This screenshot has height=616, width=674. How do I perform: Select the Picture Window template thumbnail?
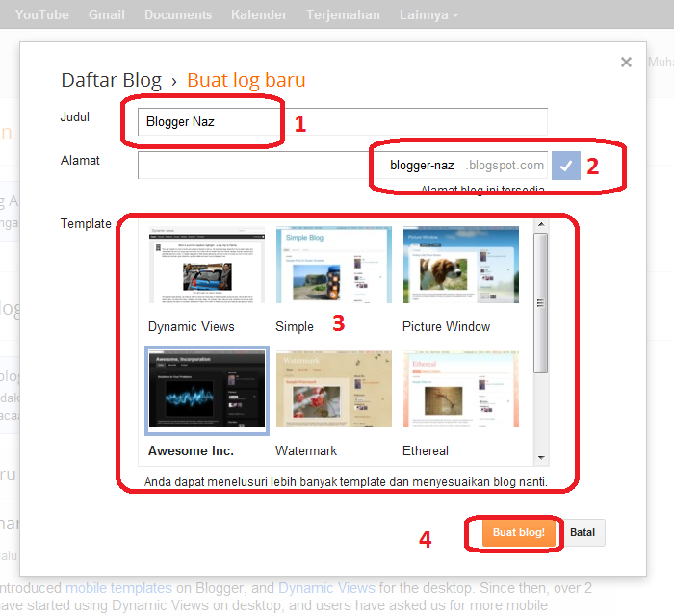pyautogui.click(x=461, y=265)
